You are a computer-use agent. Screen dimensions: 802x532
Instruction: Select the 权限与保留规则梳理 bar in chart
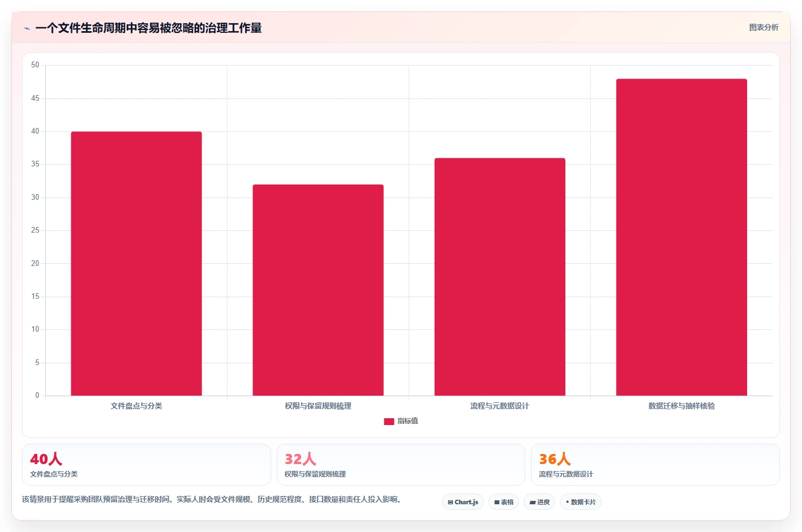pyautogui.click(x=318, y=290)
